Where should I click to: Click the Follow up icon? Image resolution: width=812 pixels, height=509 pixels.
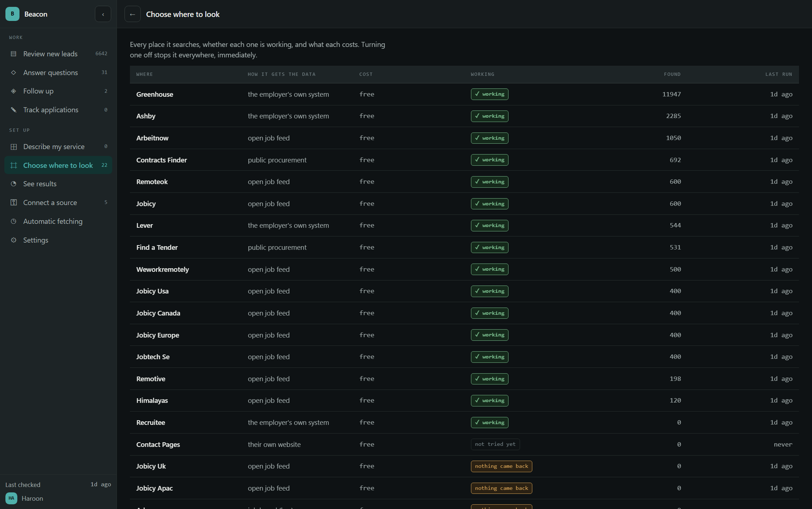pyautogui.click(x=14, y=91)
